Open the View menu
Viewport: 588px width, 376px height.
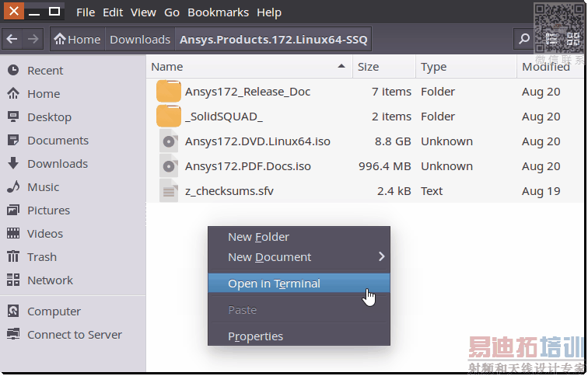(143, 12)
